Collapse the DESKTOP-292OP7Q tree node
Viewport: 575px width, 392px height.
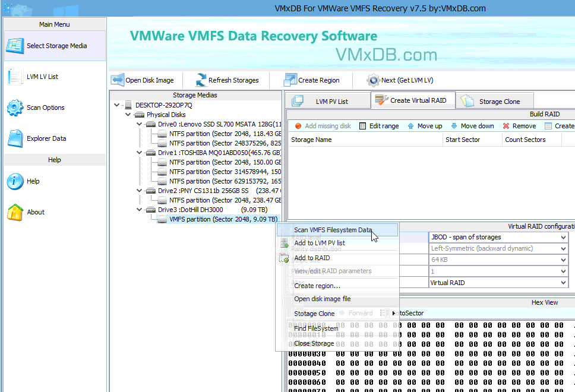tap(116, 105)
